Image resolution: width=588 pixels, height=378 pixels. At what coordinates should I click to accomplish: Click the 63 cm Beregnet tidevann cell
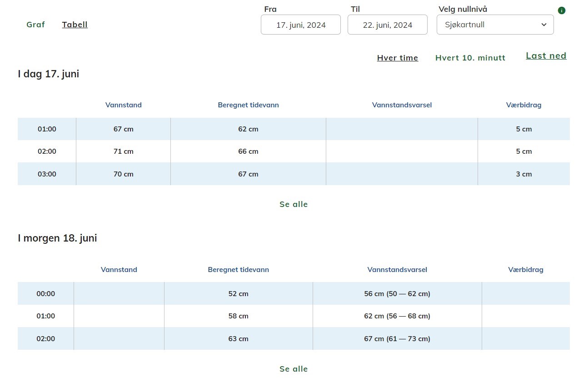[239, 339]
